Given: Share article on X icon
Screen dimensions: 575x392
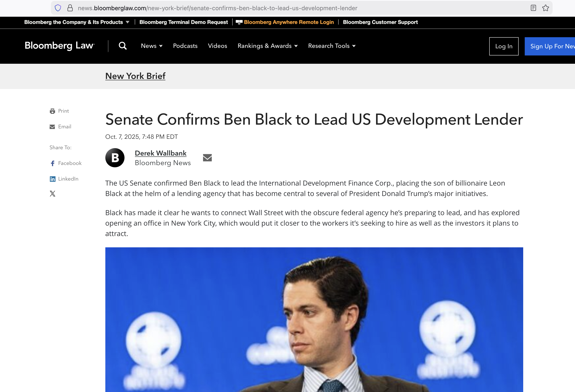Looking at the screenshot, I should pyautogui.click(x=52, y=194).
